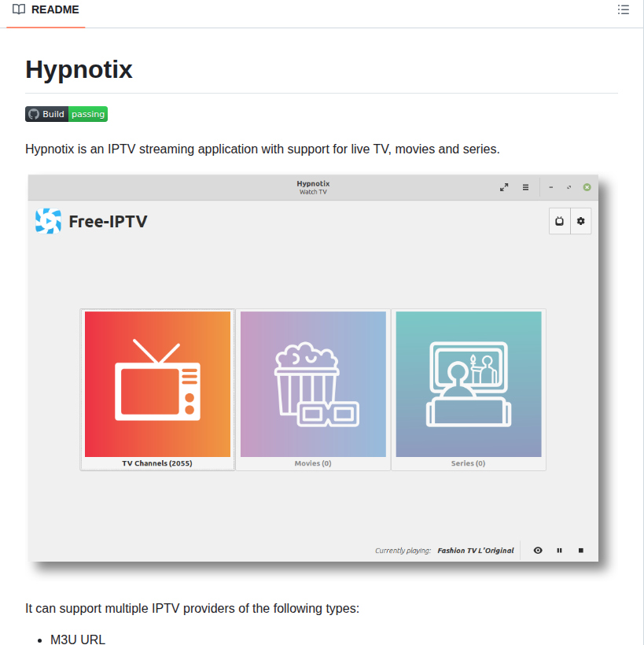Click the Build passing status badge
The height and width of the screenshot is (645, 644).
click(66, 113)
